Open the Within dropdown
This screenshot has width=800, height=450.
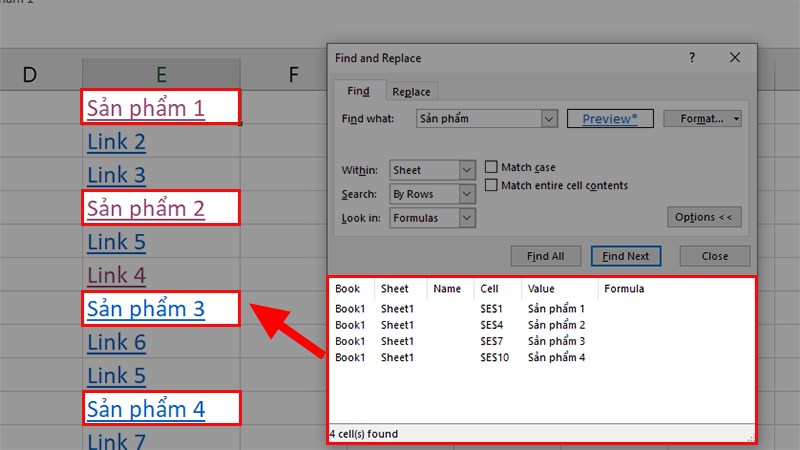467,171
